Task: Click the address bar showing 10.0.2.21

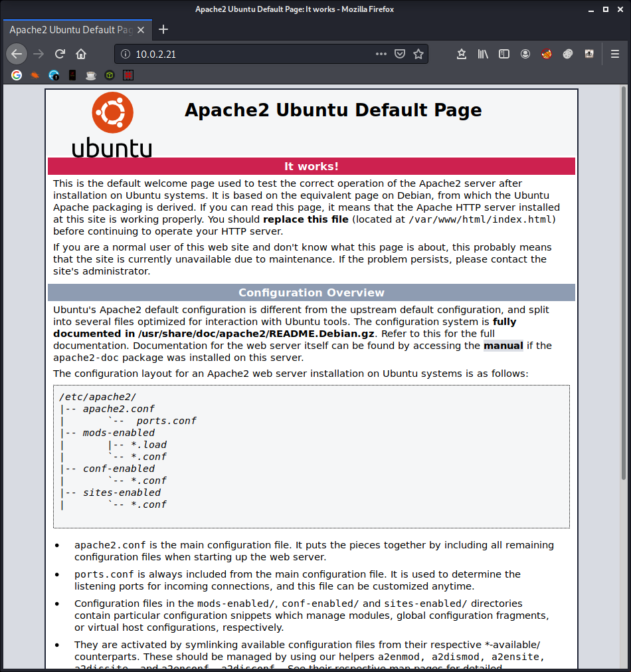Action: point(232,54)
